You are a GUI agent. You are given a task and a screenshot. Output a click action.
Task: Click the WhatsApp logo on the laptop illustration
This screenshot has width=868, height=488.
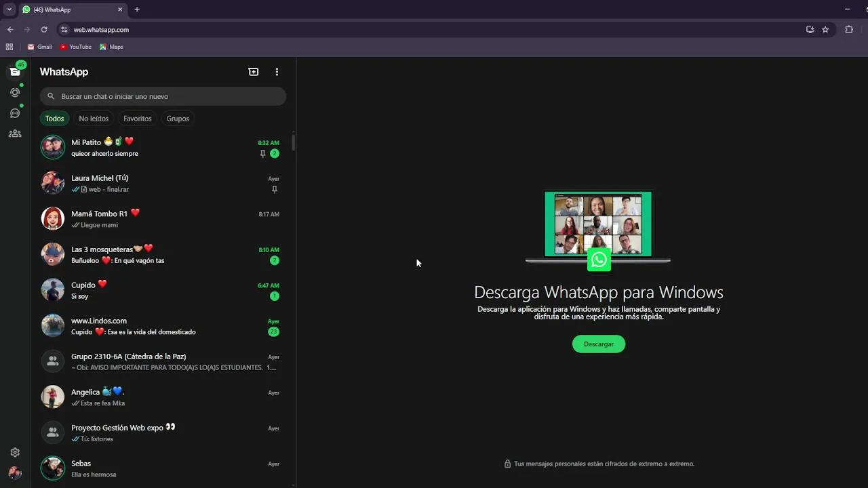click(x=599, y=260)
